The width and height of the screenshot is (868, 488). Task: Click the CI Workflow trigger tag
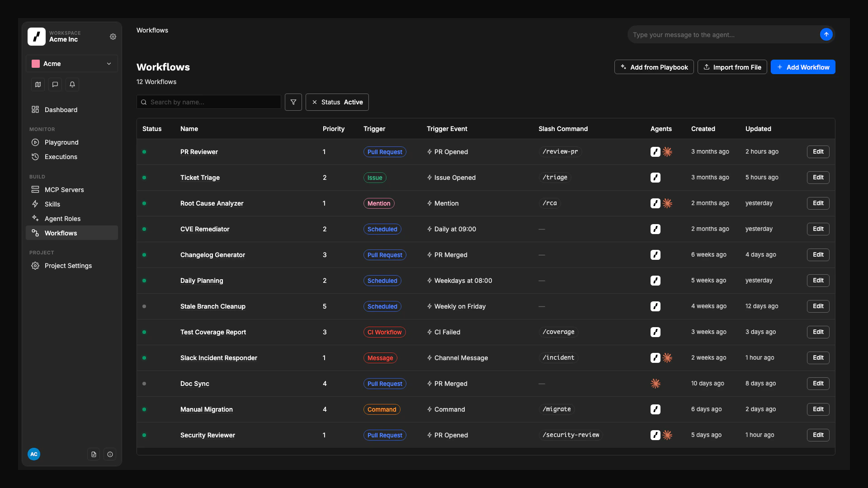pyautogui.click(x=384, y=332)
